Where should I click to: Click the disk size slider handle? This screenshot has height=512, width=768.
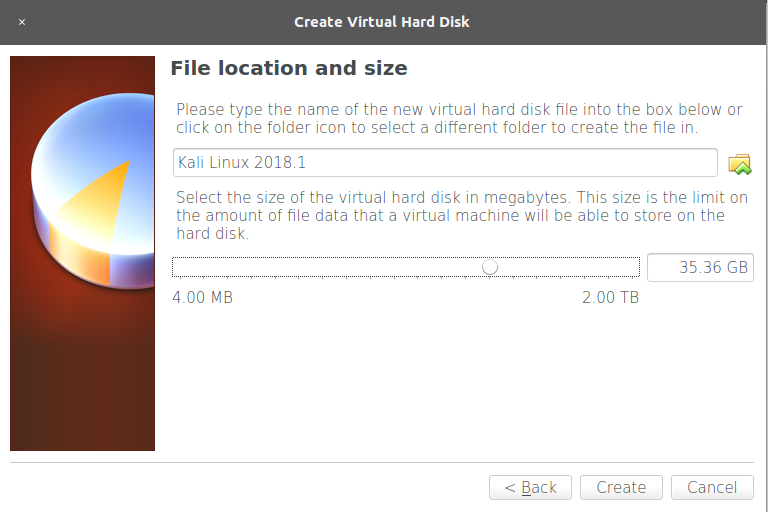(x=490, y=267)
